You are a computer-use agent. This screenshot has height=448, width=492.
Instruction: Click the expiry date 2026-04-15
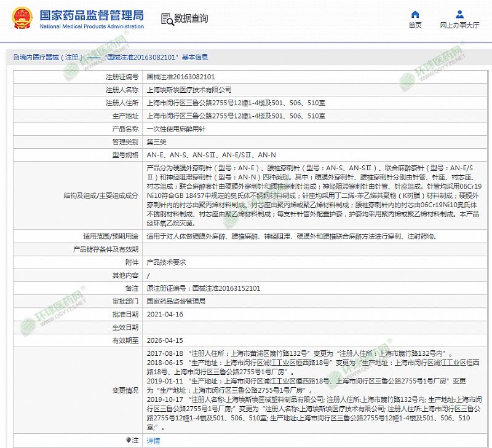165,340
